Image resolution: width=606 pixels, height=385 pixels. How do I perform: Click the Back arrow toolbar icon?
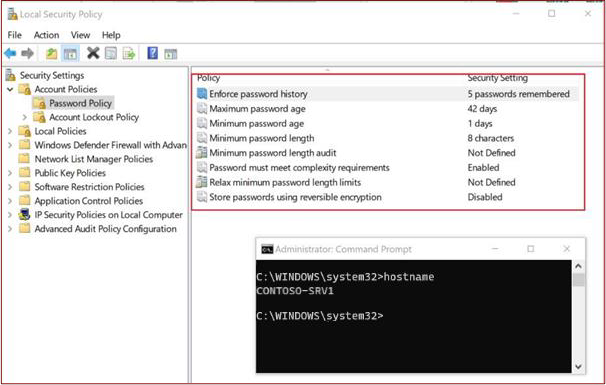click(10, 53)
